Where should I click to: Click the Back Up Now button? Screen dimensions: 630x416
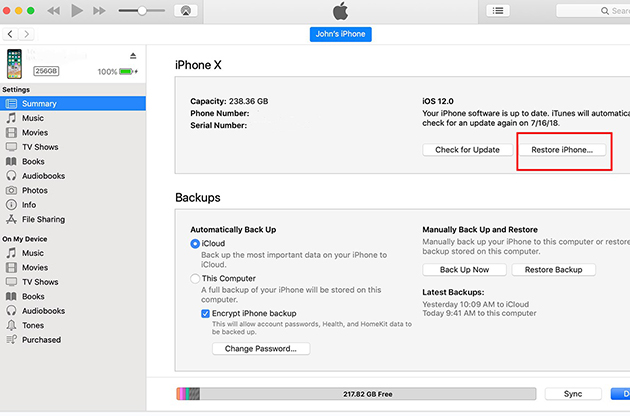tap(464, 270)
